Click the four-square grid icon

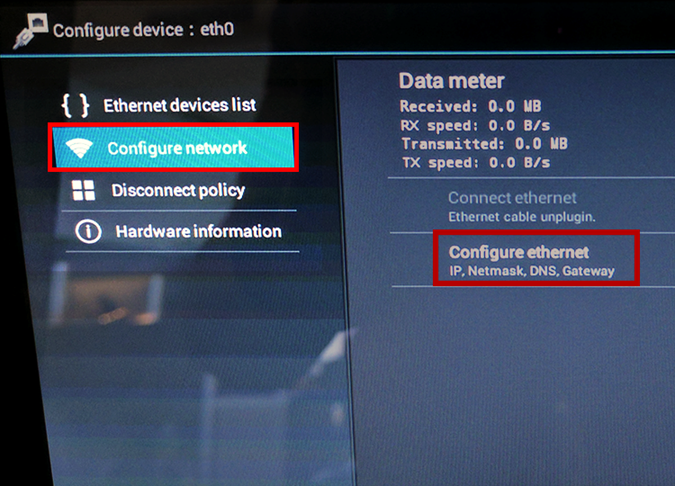tap(84, 190)
